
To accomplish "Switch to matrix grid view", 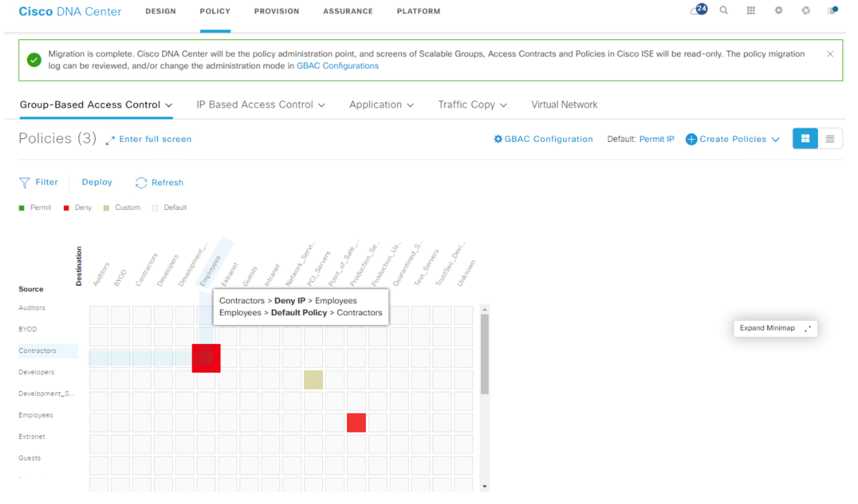I will point(805,139).
